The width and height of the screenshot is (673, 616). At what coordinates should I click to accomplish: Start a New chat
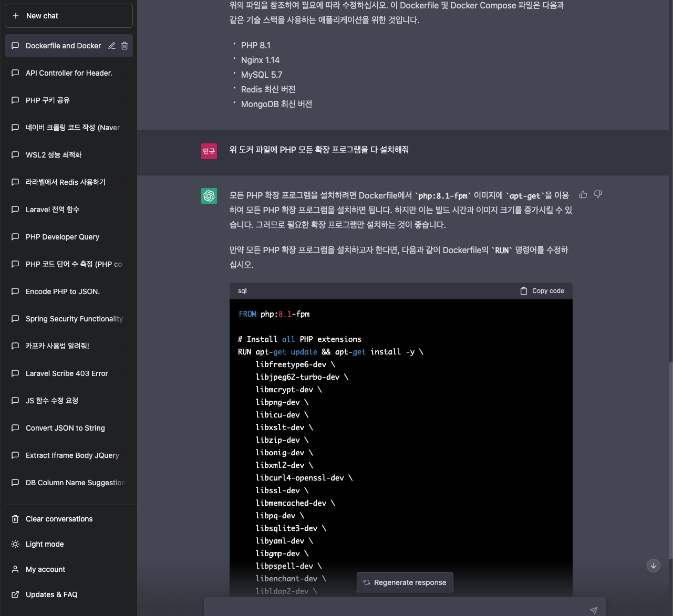pos(69,16)
